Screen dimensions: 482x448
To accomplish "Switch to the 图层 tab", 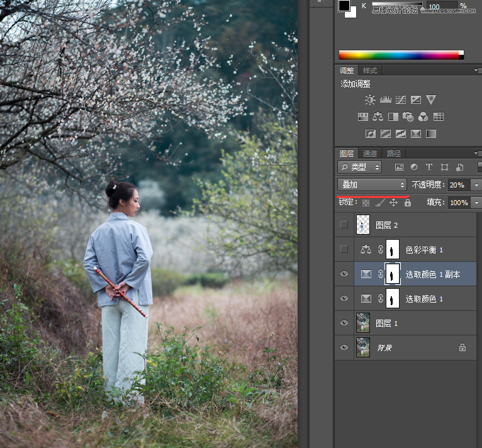I will pos(347,154).
